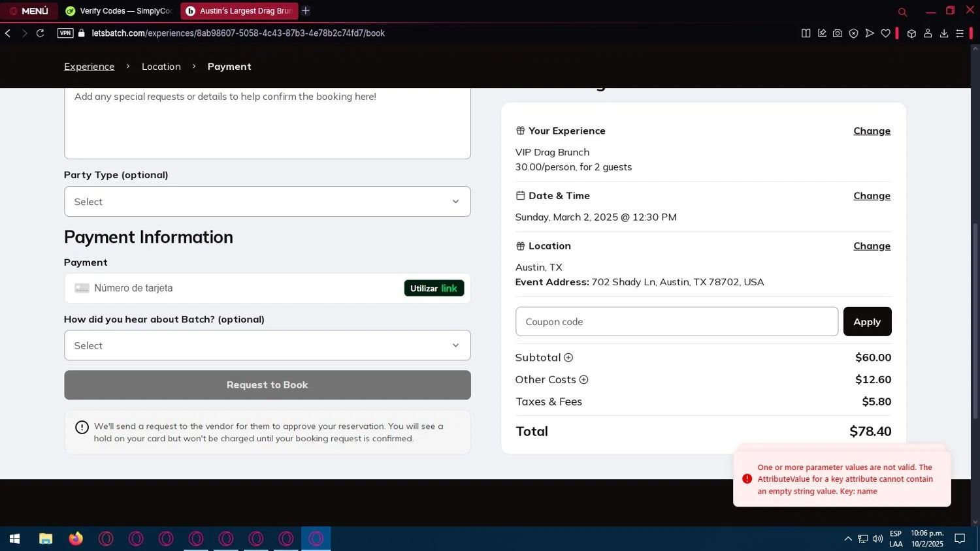Click Request to Book button
The height and width of the screenshot is (551, 980).
tap(267, 385)
